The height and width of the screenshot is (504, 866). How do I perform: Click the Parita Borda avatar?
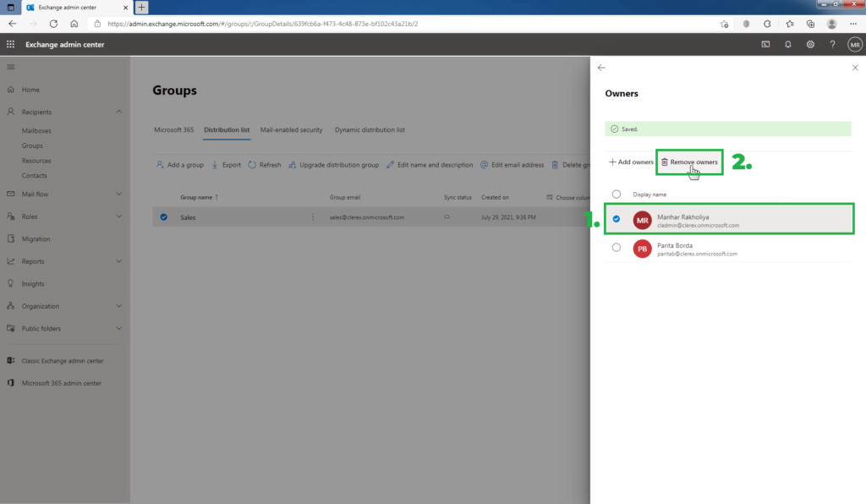point(643,249)
